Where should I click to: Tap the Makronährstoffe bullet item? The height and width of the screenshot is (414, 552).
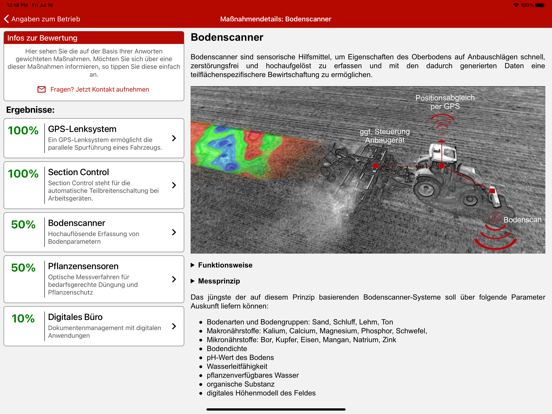317,331
